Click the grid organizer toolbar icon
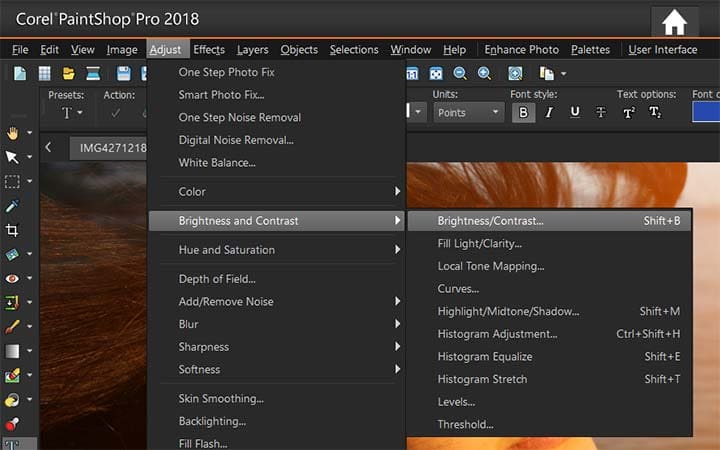The image size is (720, 450). [x=45, y=73]
